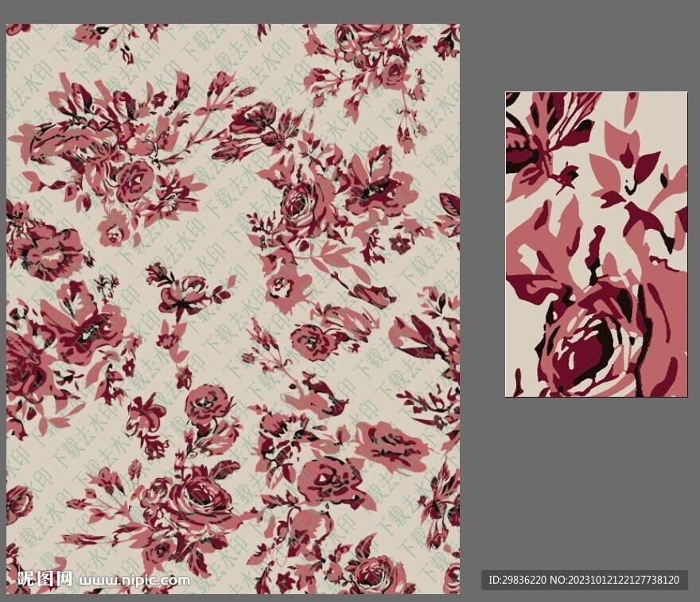Click the 昵图网 logo watermark
Viewport: 700px width, 602px height.
click(x=45, y=579)
